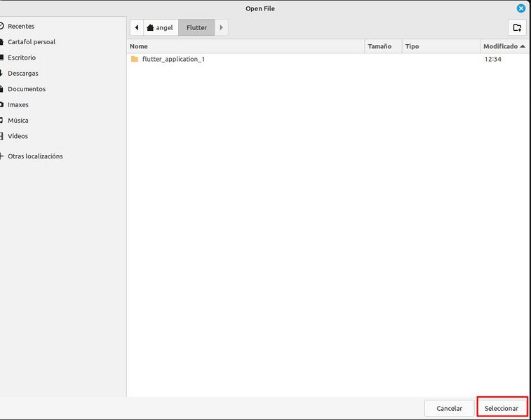The image size is (531, 420).
Task: Open Documentos sidebar location
Action: pos(63,89)
